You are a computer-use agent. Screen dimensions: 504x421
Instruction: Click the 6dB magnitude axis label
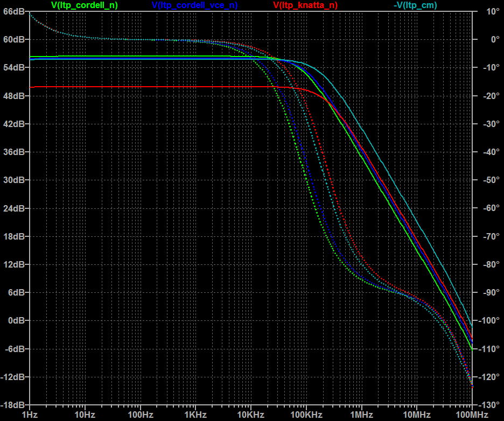(x=16, y=292)
